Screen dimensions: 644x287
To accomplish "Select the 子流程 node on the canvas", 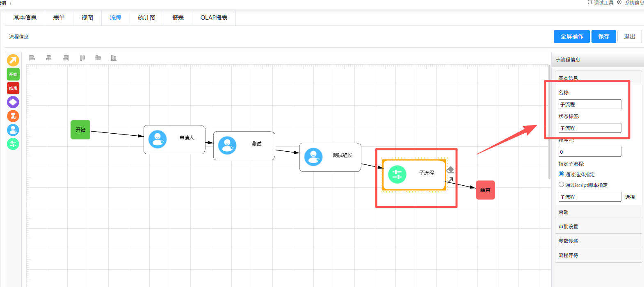I will tap(414, 175).
